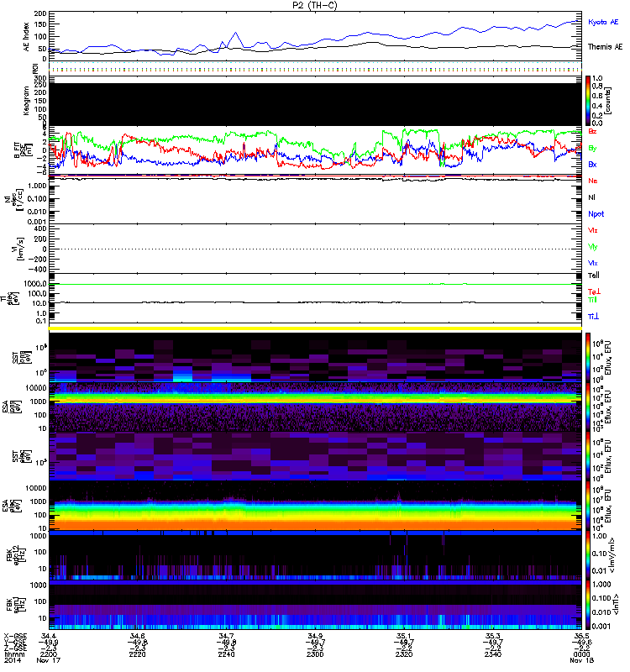Click the blue Bx legend label
This screenshot has width=630, height=672.
tap(592, 164)
